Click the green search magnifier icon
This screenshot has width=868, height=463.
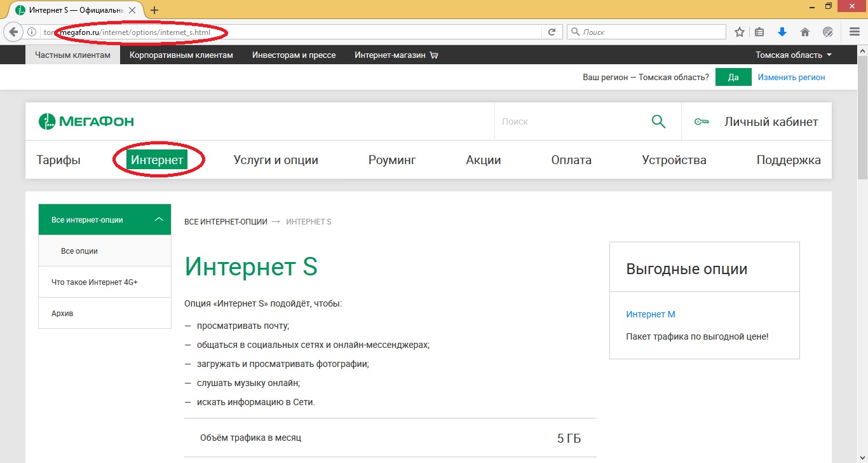coord(658,121)
